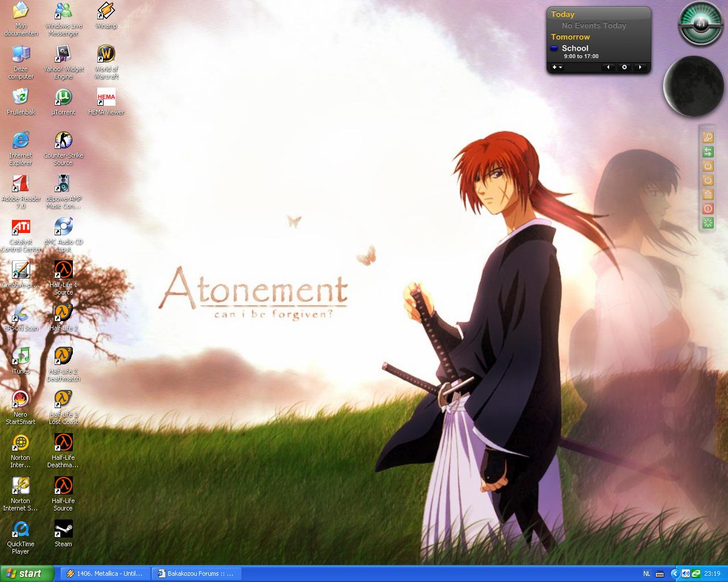Viewport: 728px width, 582px height.
Task: Open Deze computer desktop icon
Action: [x=20, y=63]
